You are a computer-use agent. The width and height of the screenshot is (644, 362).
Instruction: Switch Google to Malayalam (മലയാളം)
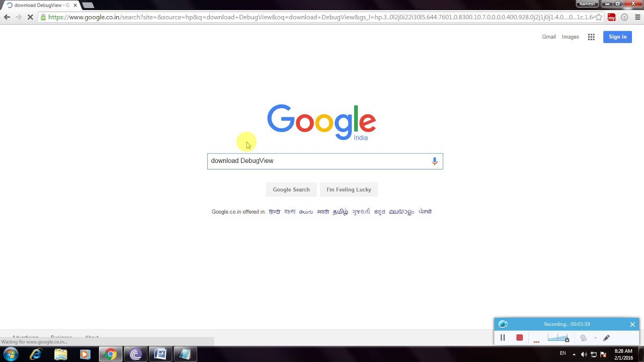point(401,212)
